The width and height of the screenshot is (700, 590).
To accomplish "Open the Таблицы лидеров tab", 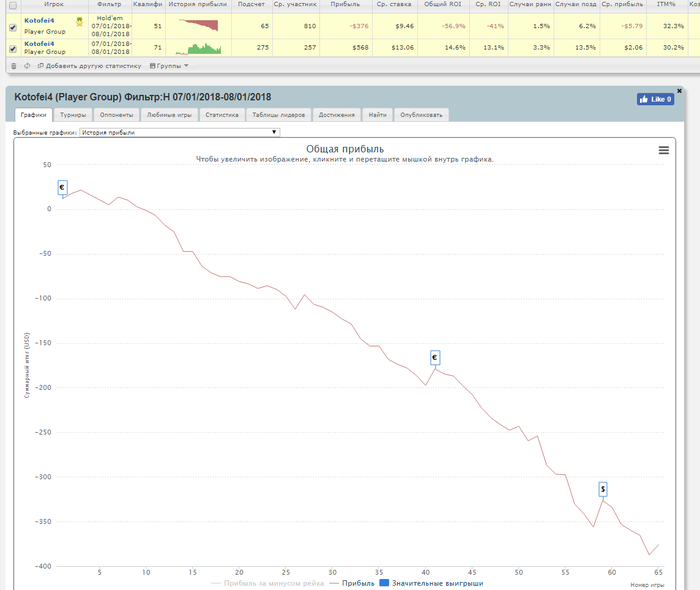I will point(279,115).
